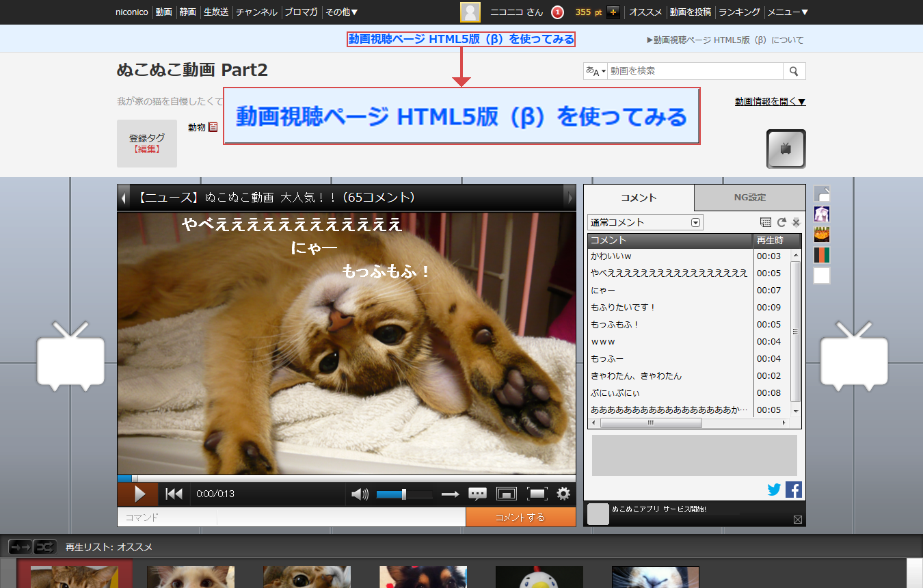The image size is (923, 588).
Task: Click the video seek bar
Action: (x=347, y=479)
